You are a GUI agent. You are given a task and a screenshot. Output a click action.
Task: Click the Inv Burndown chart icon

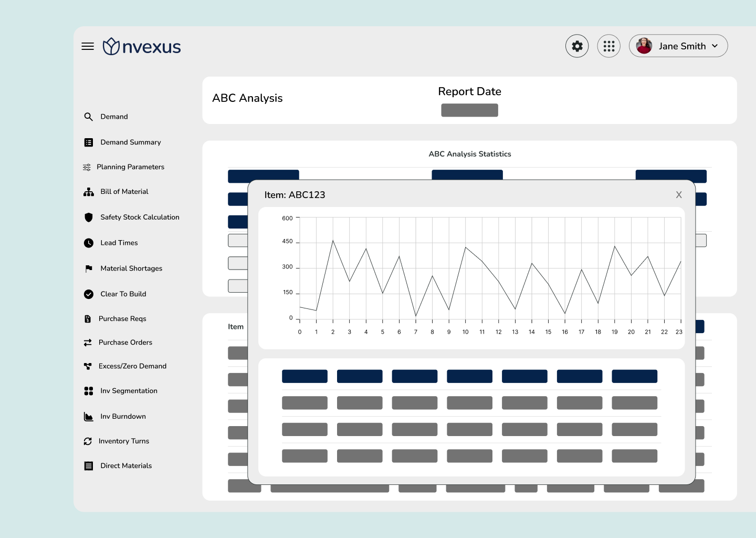tap(89, 417)
